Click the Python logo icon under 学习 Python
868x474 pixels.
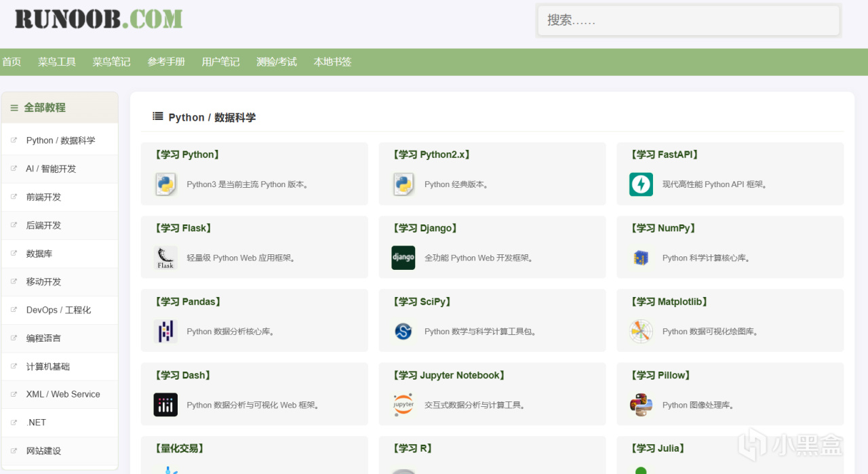point(165,184)
